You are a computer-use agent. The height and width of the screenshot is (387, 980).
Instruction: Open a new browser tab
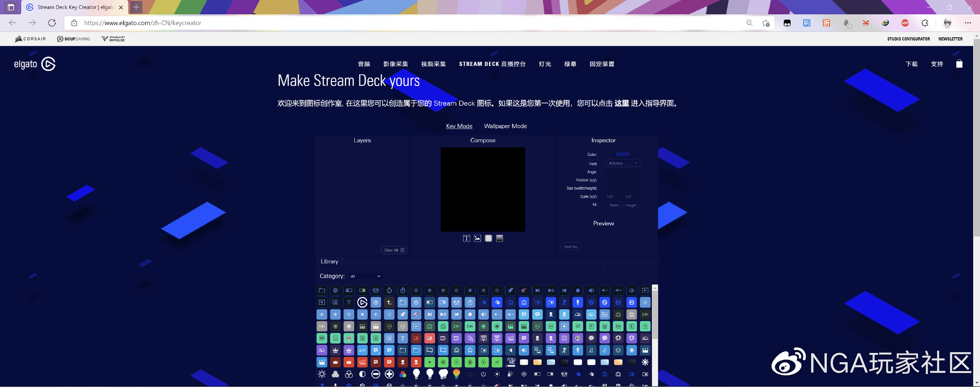pyautogui.click(x=136, y=7)
